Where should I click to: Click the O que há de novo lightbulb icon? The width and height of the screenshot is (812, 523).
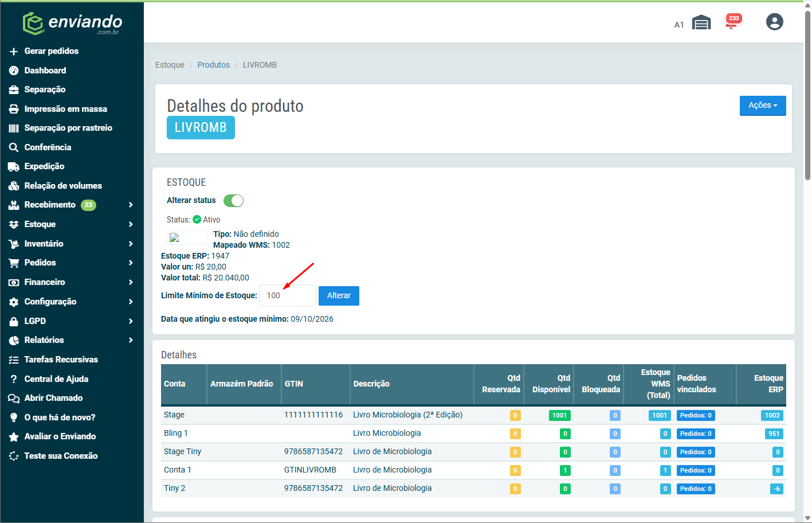click(x=14, y=417)
